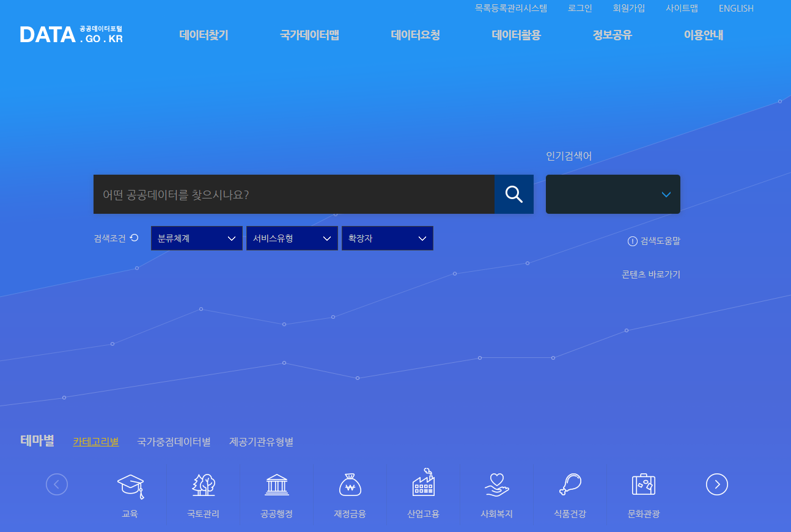Click the 검색도움말 info icon
Image resolution: width=791 pixels, height=532 pixels.
(x=633, y=241)
